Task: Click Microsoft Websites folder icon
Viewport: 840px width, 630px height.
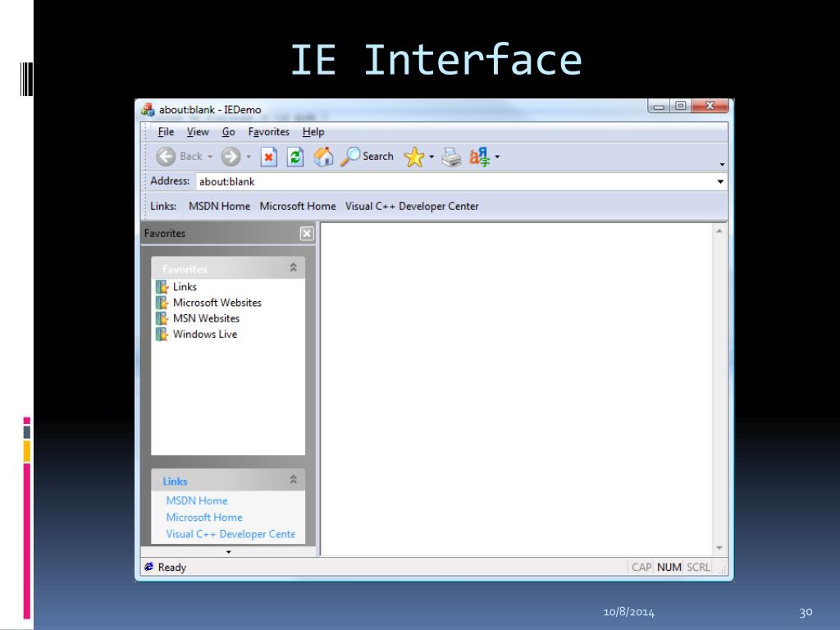Action: [x=162, y=303]
